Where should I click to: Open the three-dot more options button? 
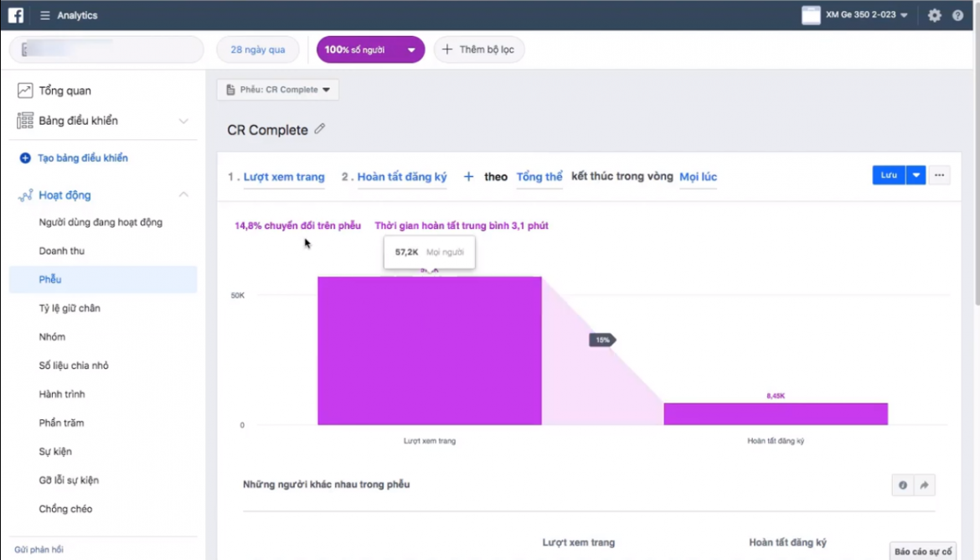pos(939,175)
